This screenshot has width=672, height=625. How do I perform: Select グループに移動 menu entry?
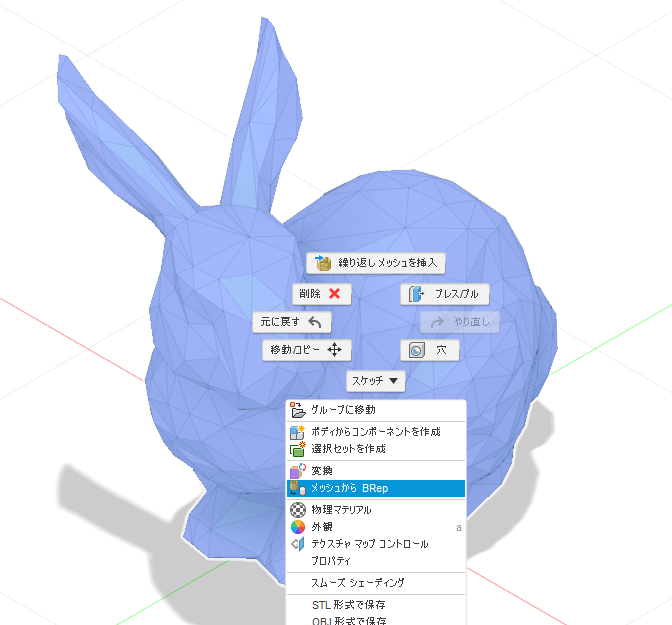tap(376, 410)
